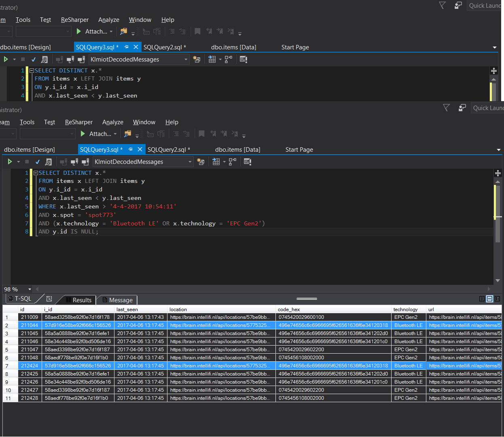Open Query Options via the rightmost toolbar icon
The height and width of the screenshot is (437, 504).
point(248,161)
